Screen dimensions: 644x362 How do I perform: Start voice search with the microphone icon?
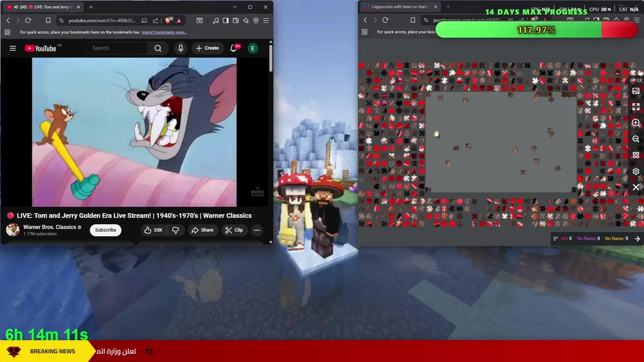[181, 48]
